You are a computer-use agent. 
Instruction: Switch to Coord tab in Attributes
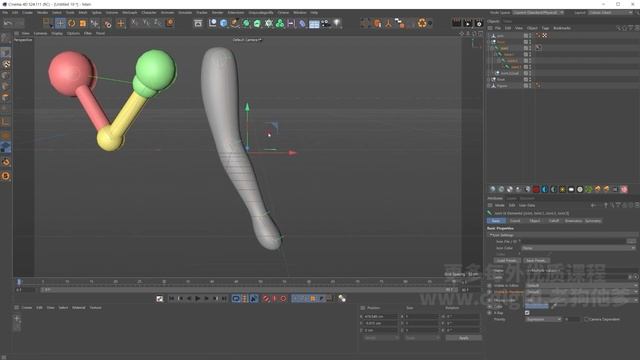(515, 221)
